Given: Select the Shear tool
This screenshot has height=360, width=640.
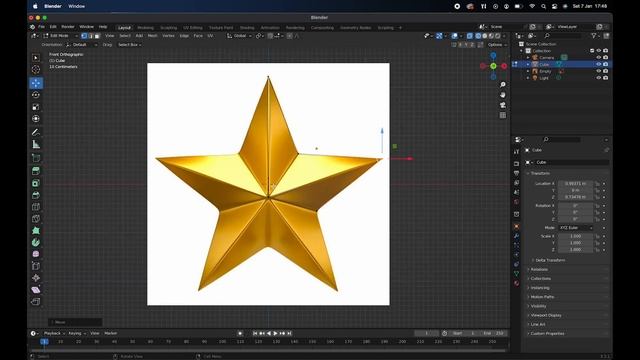Looking at the screenshot, I should [x=36, y=290].
